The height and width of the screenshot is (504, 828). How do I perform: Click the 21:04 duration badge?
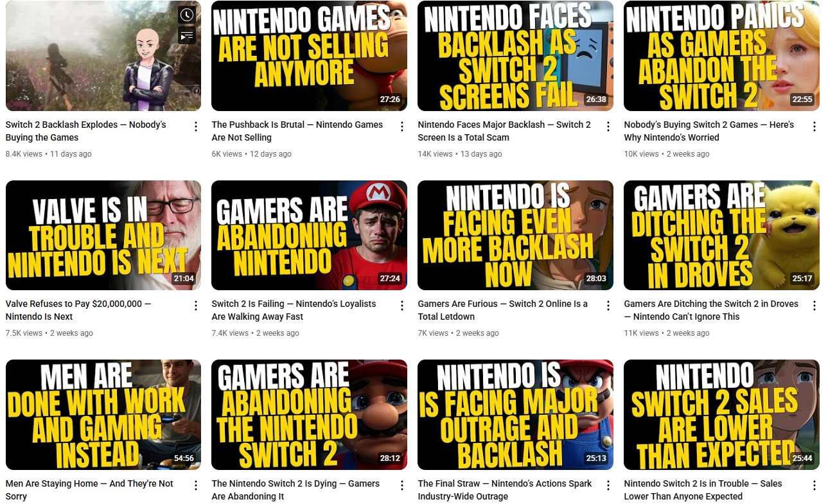184,279
